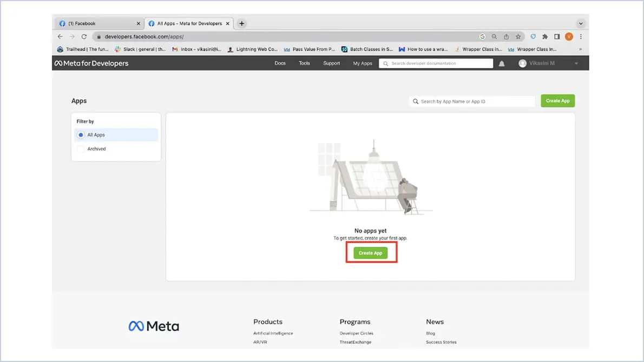Show more bookmarks with the overflow chevron
Image resolution: width=644 pixels, height=362 pixels.
tap(580, 49)
